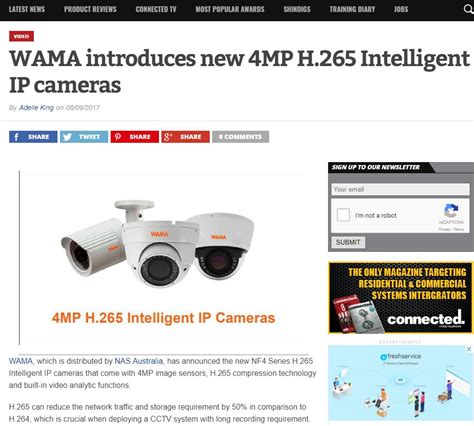This screenshot has width=474, height=426.
Task: Open the WAMA cameras product image
Action: (163, 257)
